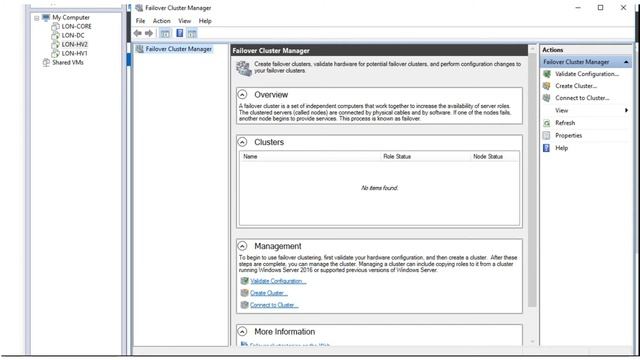The image size is (640, 360).
Task: Click the My Computer monitor icon
Action: click(46, 18)
